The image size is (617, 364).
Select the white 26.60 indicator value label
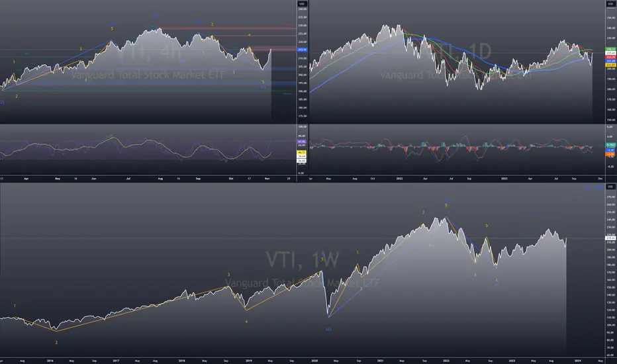[x=302, y=161]
